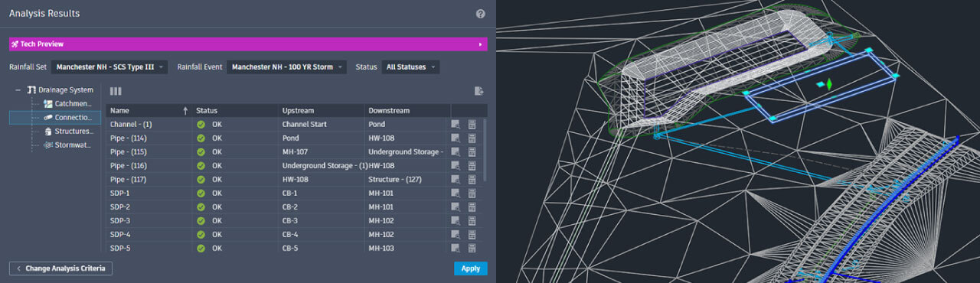Zoom to Pipe - (116) in drawing
This screenshot has width=980, height=283.
click(x=456, y=165)
